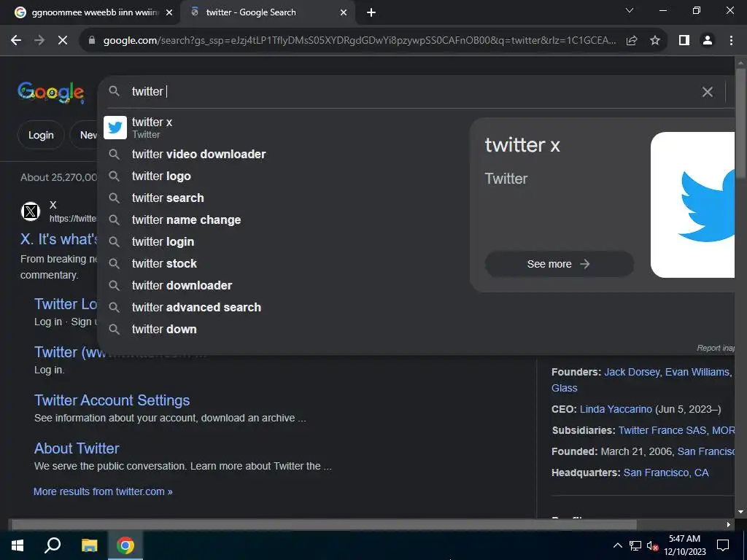
Task: Open the Windows Start menu
Action: 18,545
